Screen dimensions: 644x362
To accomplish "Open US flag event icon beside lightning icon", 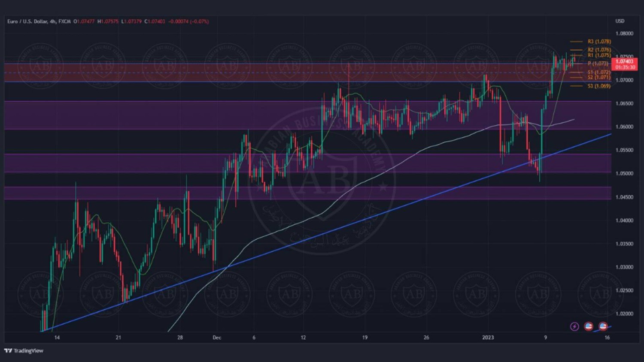I will pyautogui.click(x=589, y=327).
